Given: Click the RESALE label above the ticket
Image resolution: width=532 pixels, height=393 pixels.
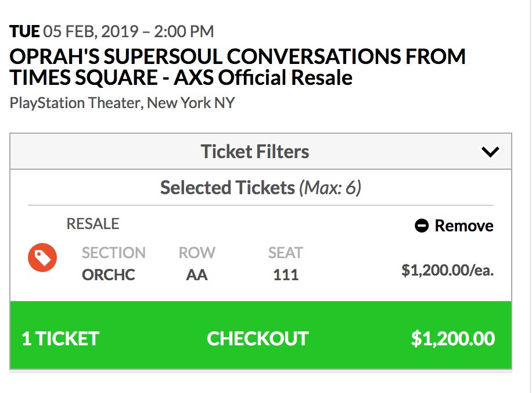Looking at the screenshot, I should coord(93,224).
